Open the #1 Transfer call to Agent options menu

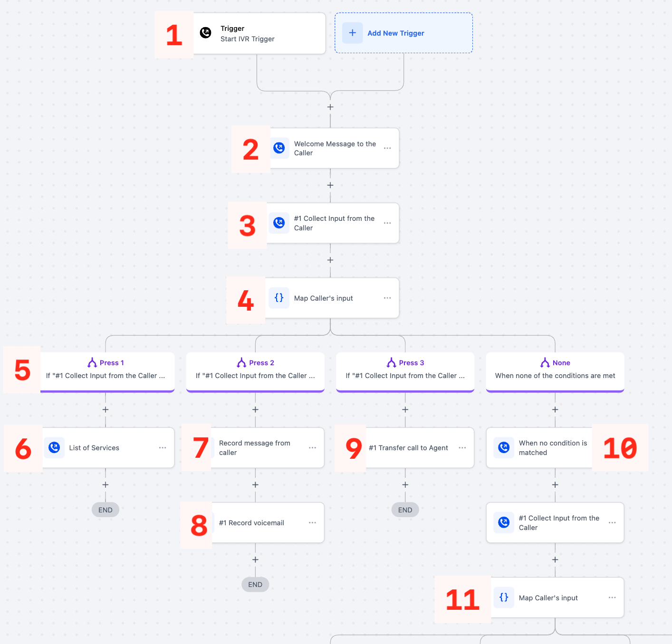(462, 447)
